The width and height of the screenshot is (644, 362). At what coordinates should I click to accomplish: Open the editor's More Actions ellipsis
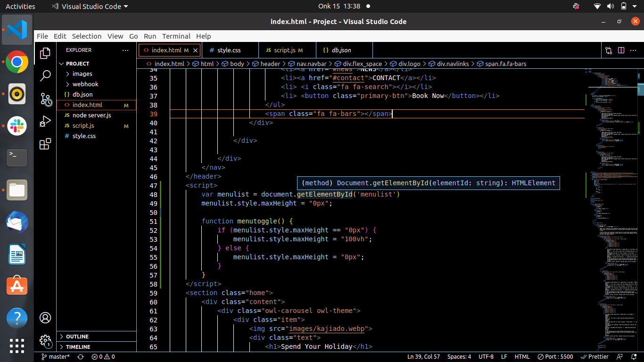pos(633,50)
